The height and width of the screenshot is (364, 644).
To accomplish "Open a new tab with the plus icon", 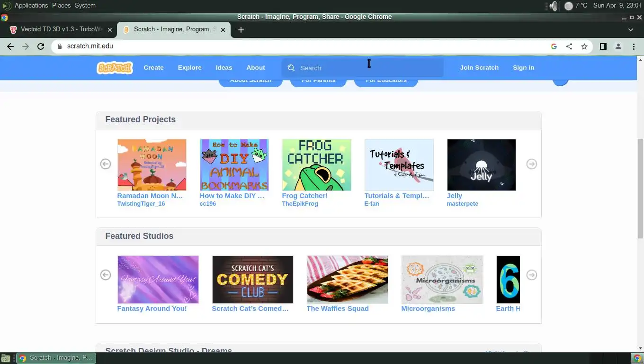I will [x=241, y=30].
